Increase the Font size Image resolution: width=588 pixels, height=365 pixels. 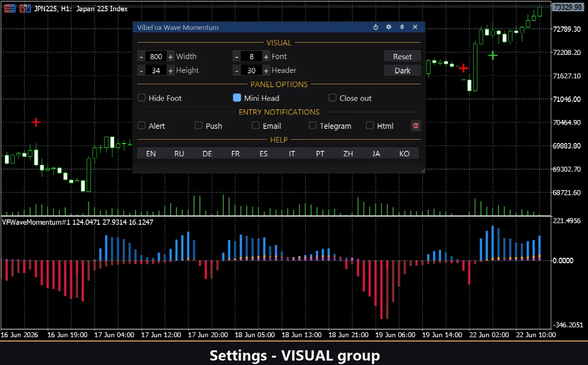click(x=266, y=57)
